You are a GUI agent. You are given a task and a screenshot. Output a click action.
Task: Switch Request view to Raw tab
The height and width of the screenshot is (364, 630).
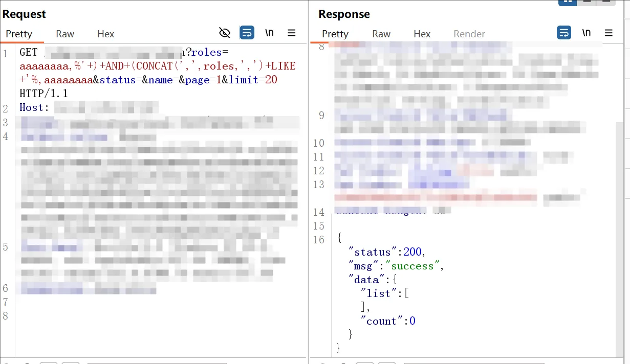(65, 34)
